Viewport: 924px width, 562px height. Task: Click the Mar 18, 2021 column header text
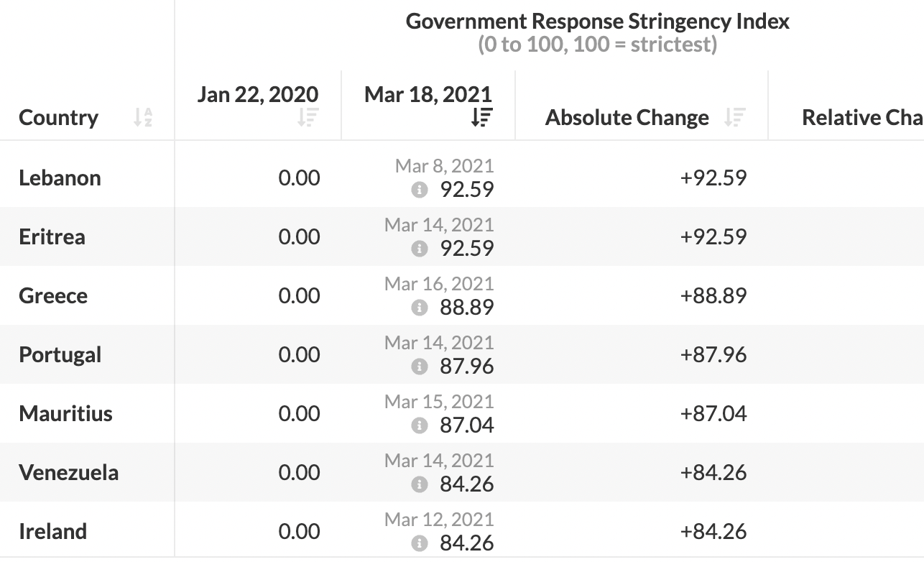428,95
